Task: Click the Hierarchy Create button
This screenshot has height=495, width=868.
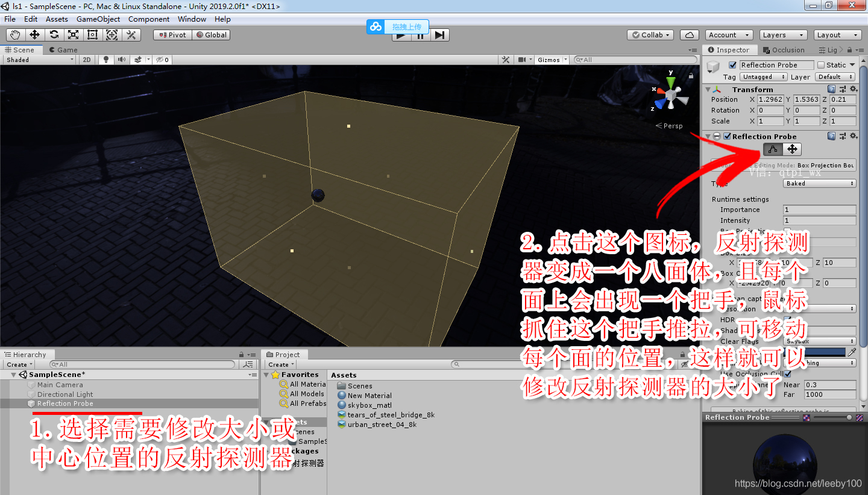Action: click(x=19, y=364)
